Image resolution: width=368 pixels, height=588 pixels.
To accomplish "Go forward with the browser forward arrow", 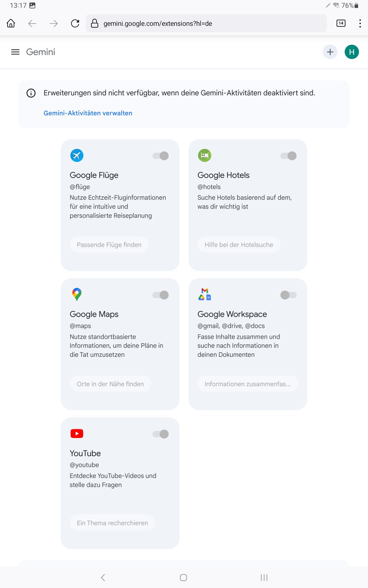I will 54,23.
